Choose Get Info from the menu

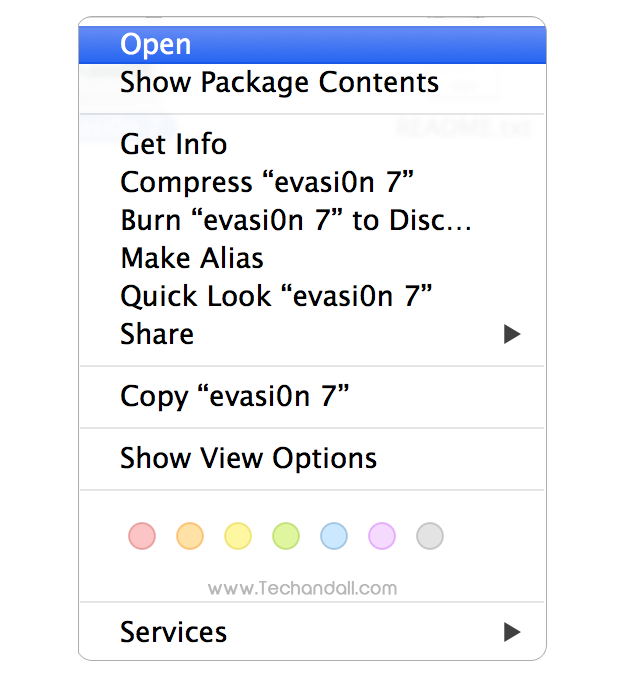pos(173,145)
